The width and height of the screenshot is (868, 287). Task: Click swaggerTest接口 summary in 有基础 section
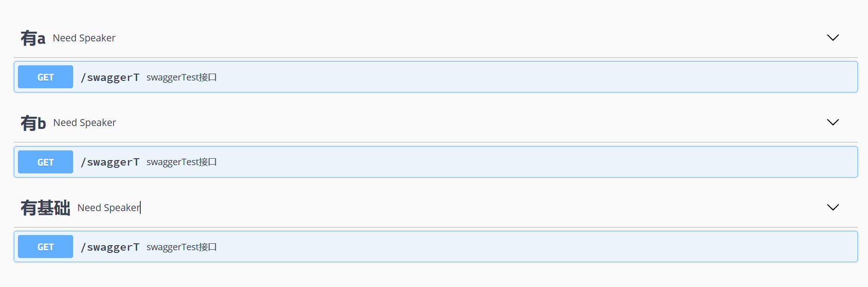182,247
